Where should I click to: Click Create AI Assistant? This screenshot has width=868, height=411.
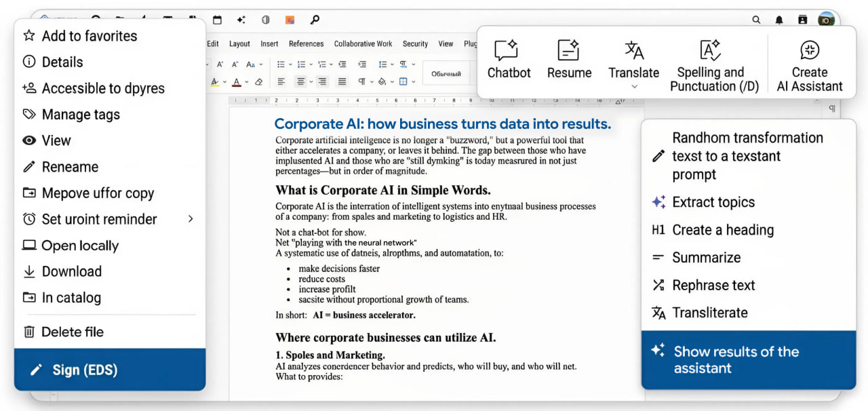pyautogui.click(x=810, y=65)
